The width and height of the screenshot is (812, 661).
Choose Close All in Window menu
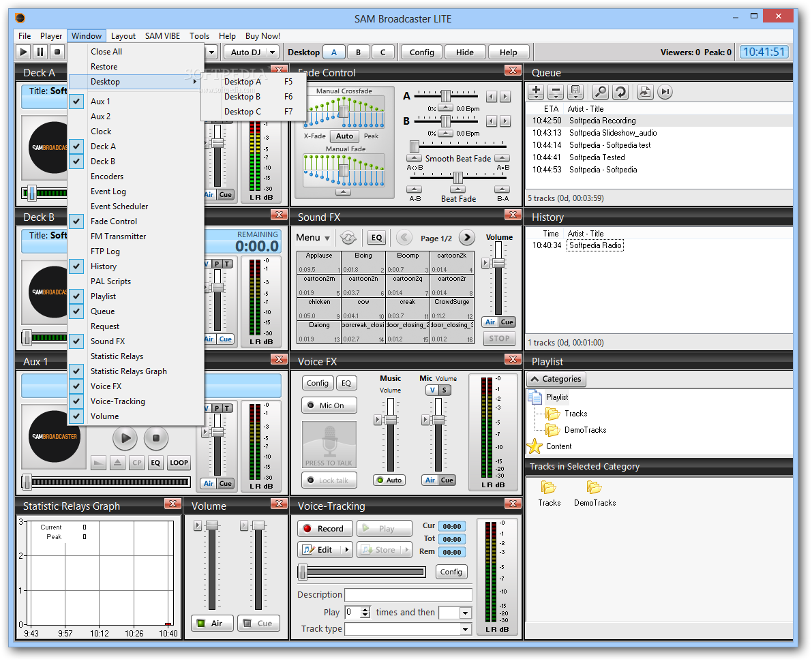coord(136,52)
